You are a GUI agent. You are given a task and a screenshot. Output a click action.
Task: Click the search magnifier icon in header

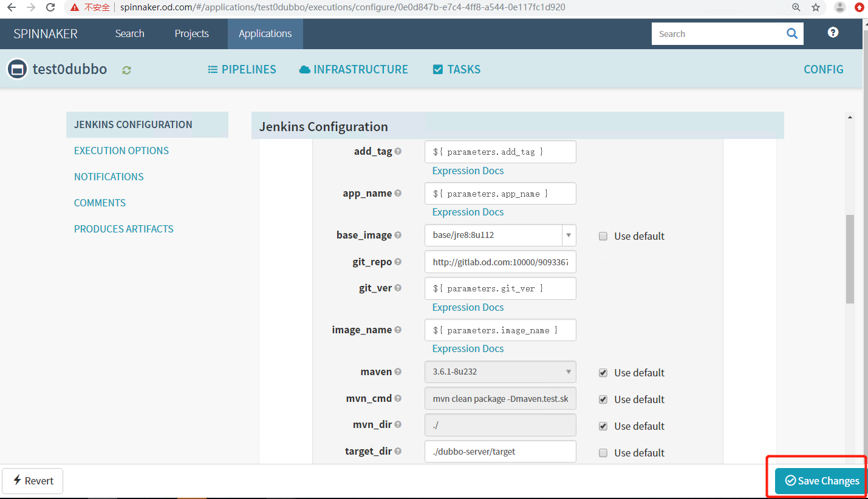click(x=791, y=34)
